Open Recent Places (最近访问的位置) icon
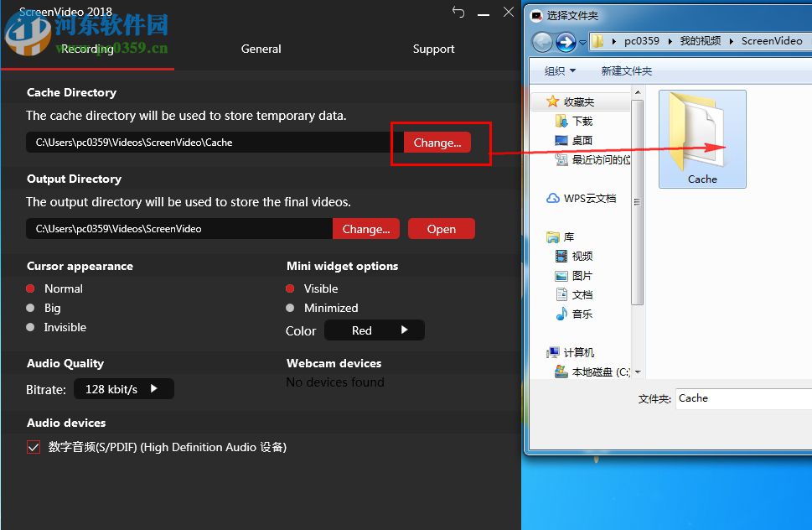 click(561, 159)
